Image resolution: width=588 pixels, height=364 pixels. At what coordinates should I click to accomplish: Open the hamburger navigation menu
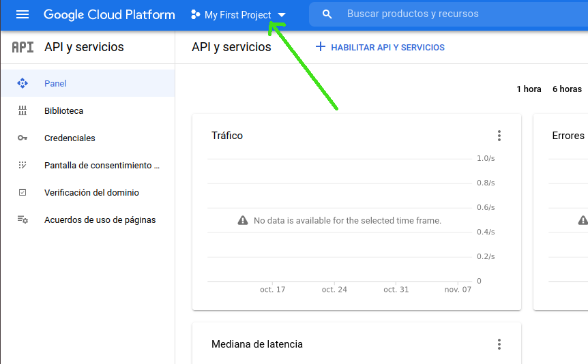pyautogui.click(x=23, y=14)
